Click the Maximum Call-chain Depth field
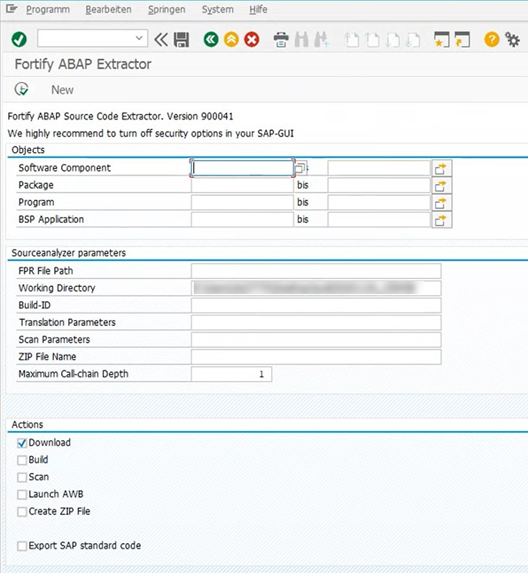 click(x=231, y=374)
